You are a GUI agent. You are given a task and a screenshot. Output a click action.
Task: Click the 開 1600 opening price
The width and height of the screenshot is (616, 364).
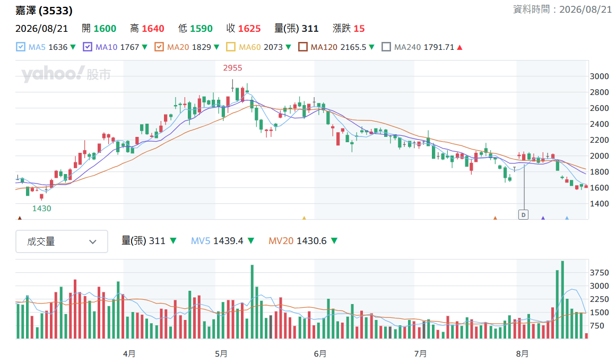pos(99,29)
